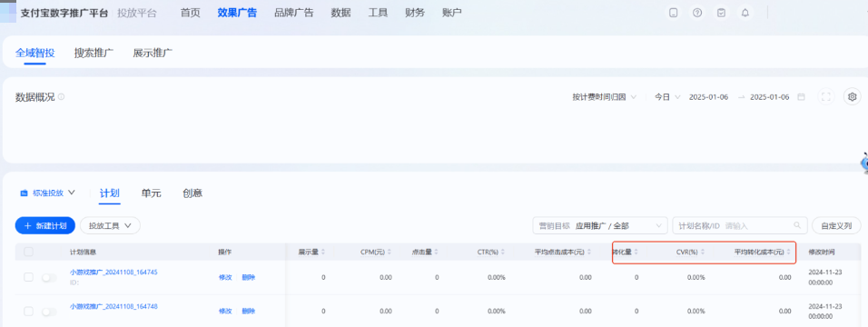Click the fullscreen icon in 数据概况 panel
The width and height of the screenshot is (868, 327).
pos(826,97)
